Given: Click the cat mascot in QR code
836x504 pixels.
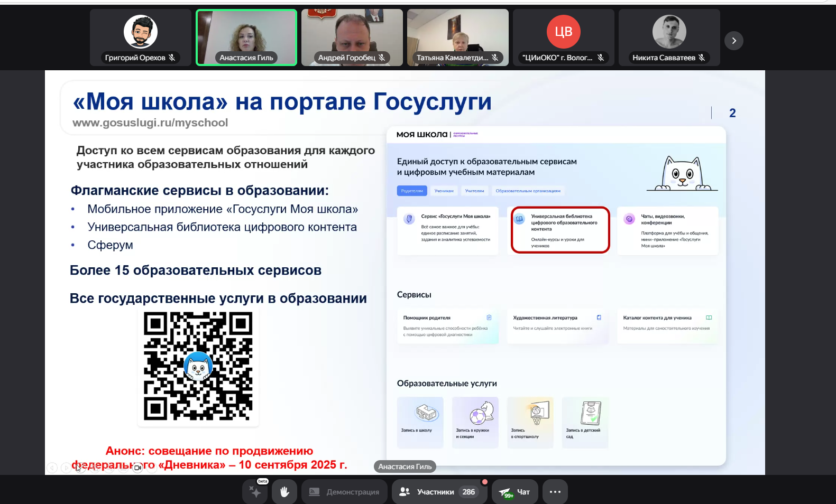Looking at the screenshot, I should pyautogui.click(x=198, y=366).
